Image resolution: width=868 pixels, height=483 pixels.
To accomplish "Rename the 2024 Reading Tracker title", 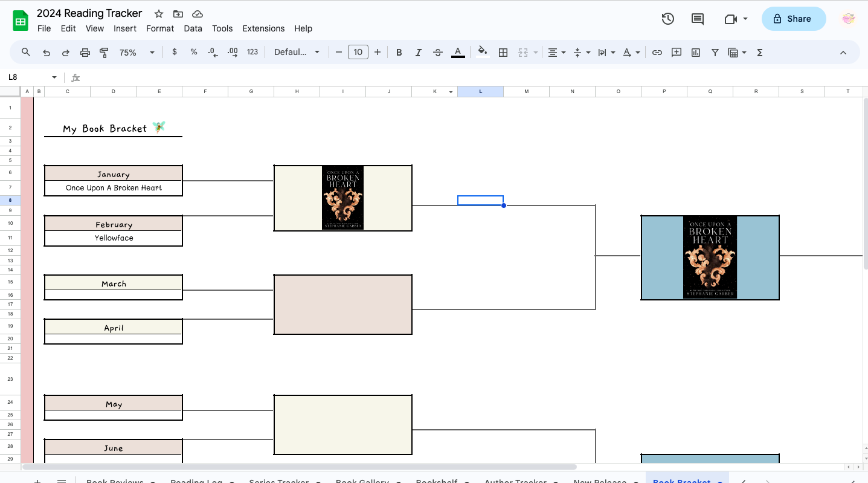I will coord(89,13).
